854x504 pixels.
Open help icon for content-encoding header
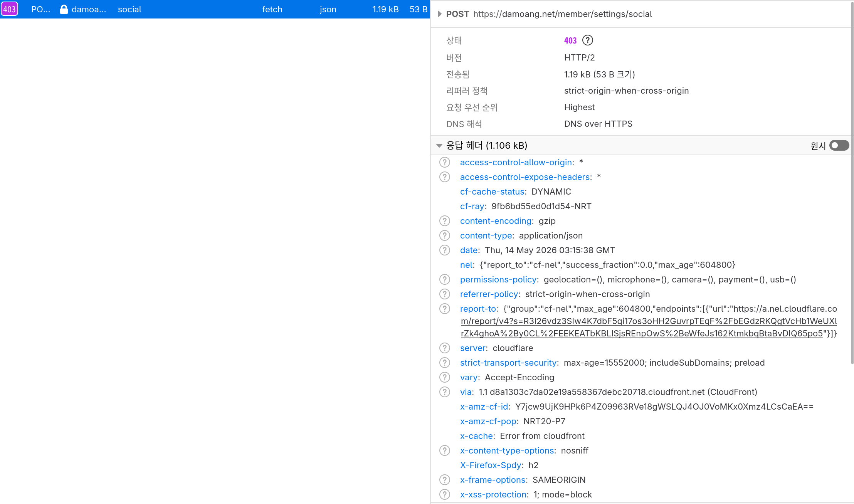click(x=445, y=221)
